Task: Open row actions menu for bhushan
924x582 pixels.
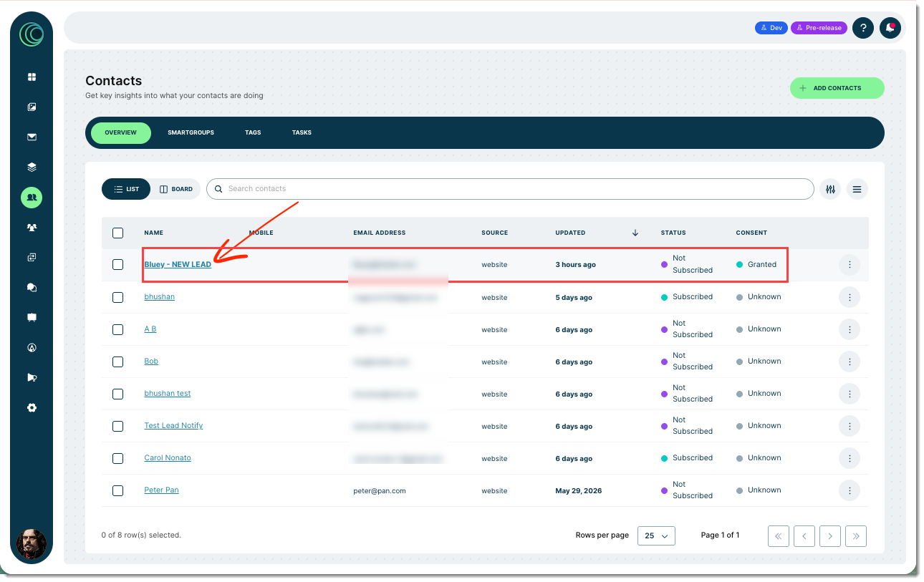Action: [850, 297]
